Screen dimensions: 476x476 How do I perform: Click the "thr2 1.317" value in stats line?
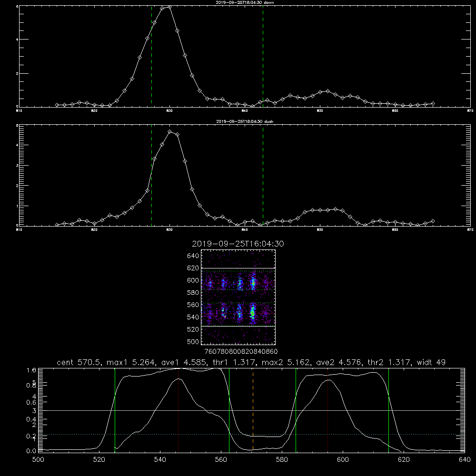coord(389,362)
